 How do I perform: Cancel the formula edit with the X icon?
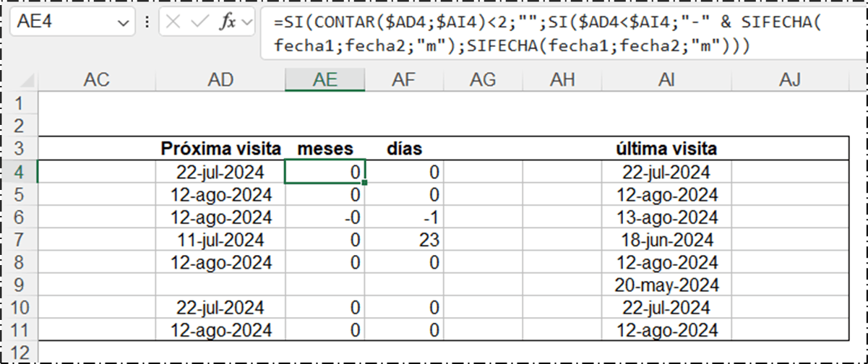tap(173, 22)
